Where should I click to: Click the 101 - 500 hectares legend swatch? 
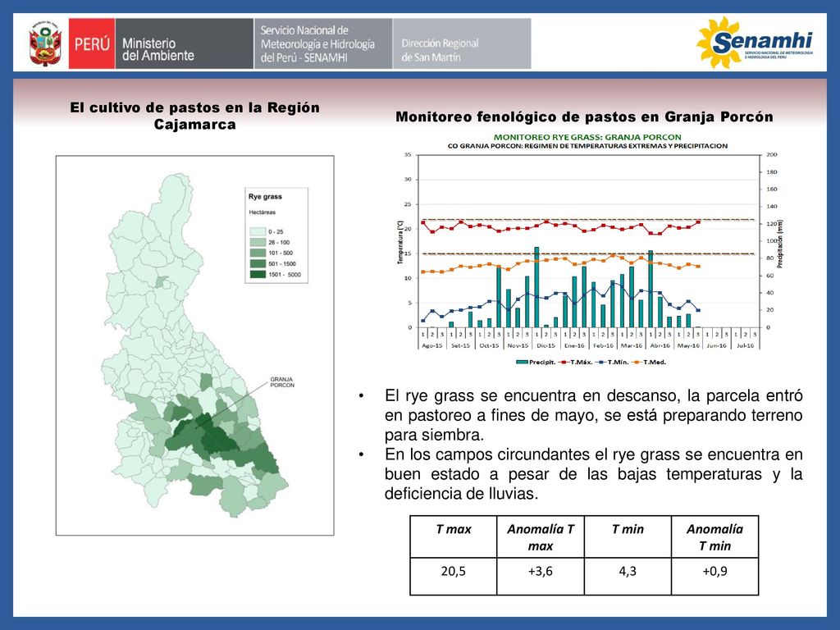click(x=258, y=253)
